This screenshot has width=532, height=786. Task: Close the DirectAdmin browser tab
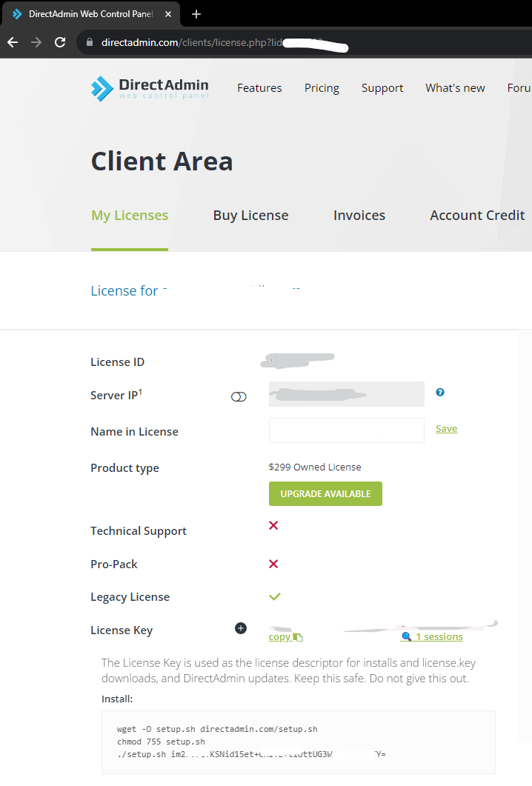click(x=168, y=14)
